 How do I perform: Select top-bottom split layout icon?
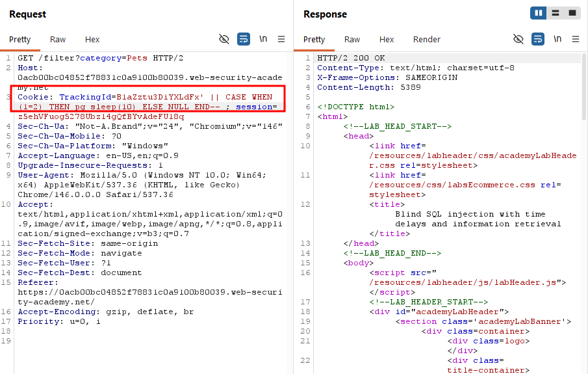(556, 13)
